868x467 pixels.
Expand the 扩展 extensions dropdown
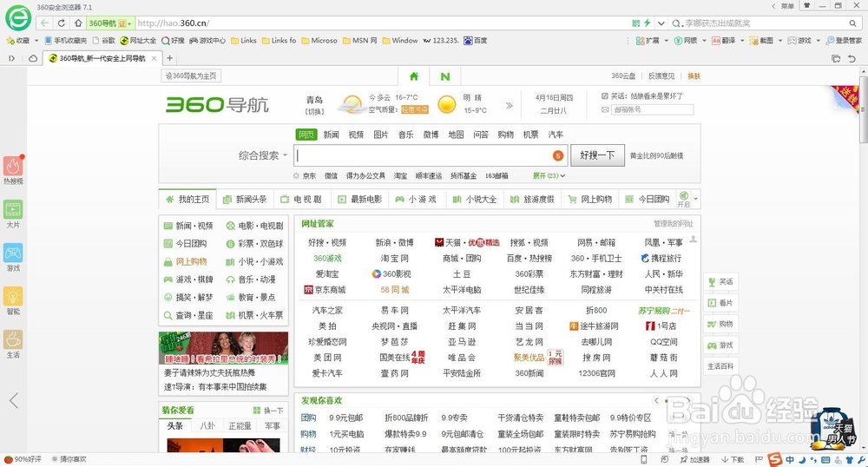(666, 41)
